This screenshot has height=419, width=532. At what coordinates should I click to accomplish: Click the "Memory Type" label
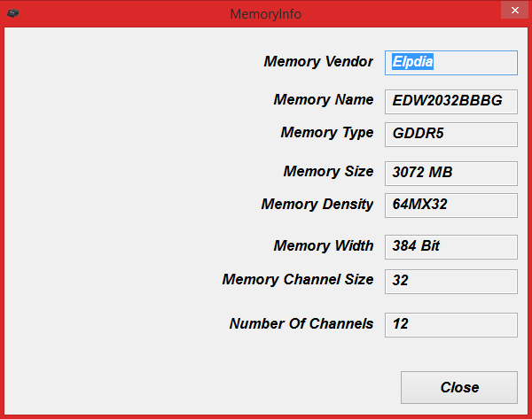coord(326,133)
